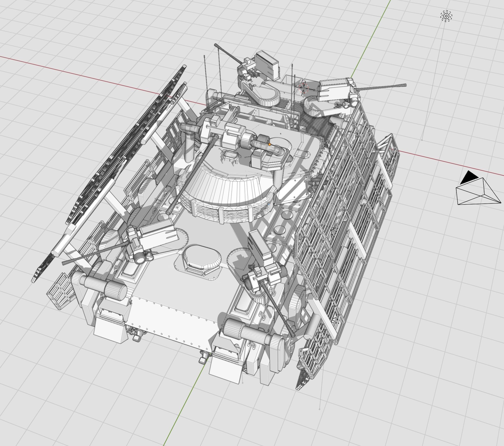
Task: Select the point light object with dashed circles
Action: pyautogui.click(x=446, y=16)
